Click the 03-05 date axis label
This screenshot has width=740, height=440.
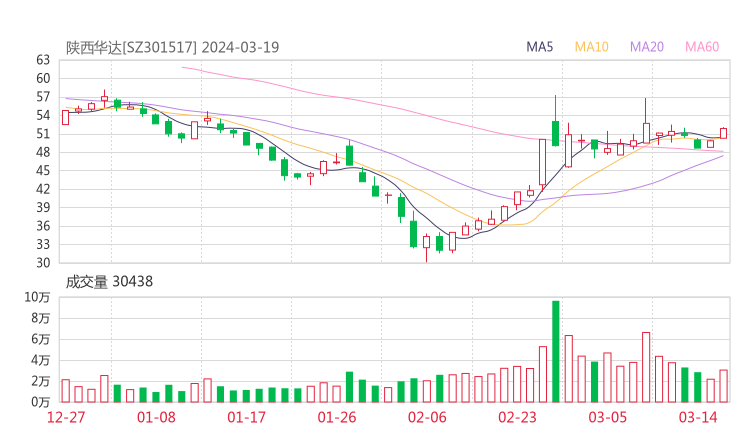[607, 417]
